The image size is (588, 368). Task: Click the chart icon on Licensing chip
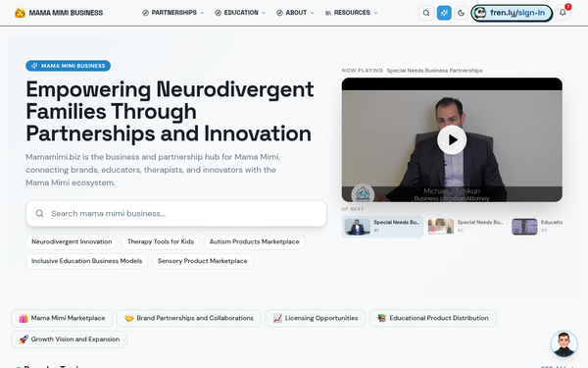coord(277,318)
